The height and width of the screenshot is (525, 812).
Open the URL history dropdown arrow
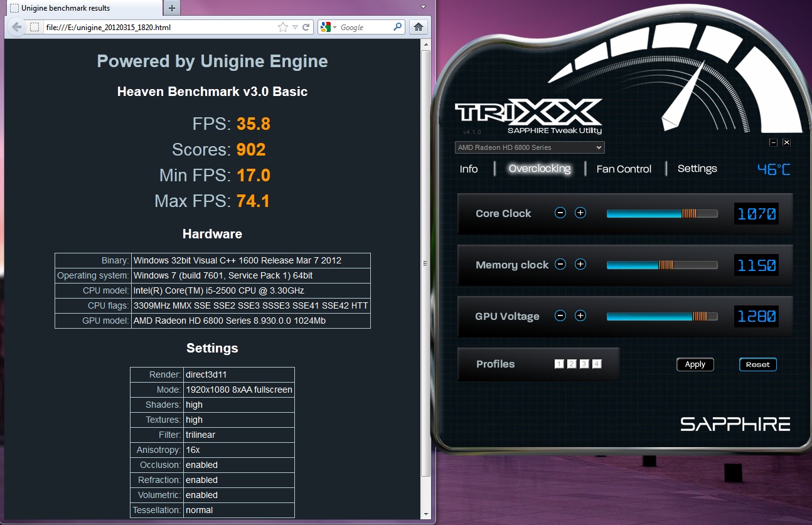point(295,28)
